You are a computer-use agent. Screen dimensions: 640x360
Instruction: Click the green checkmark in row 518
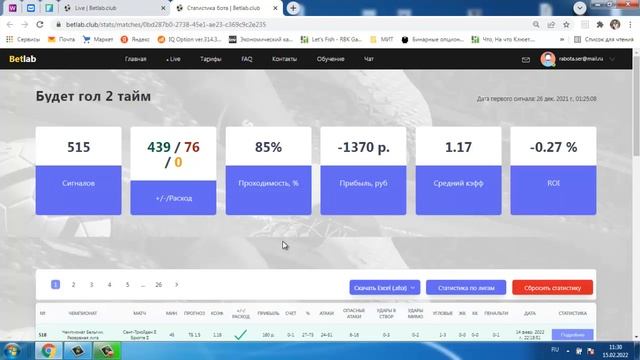tap(240, 335)
